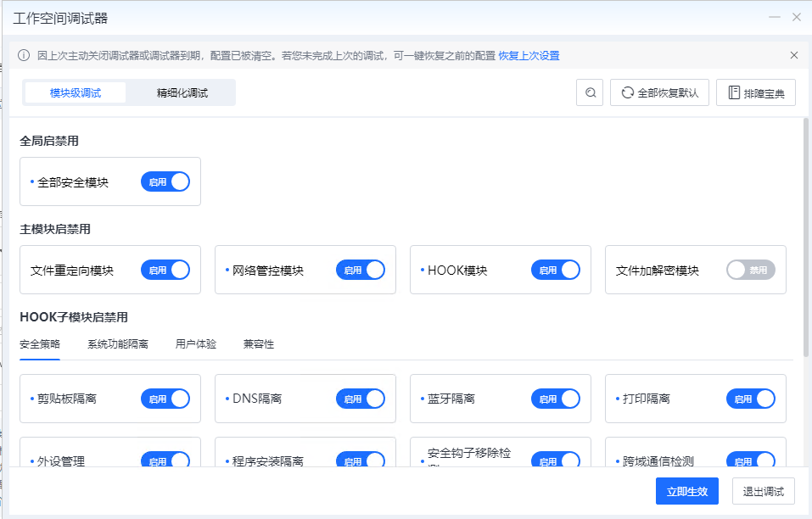Disable the 文件重定向模块 toggle
Viewport: 812px width, 519px height.
pyautogui.click(x=165, y=271)
